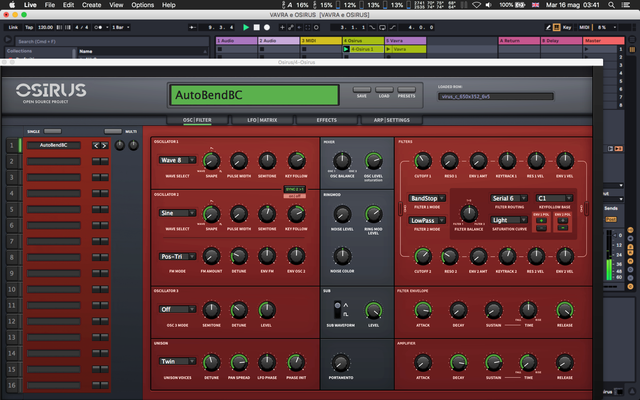Open the ARP|SETTINGS tab

coord(391,120)
